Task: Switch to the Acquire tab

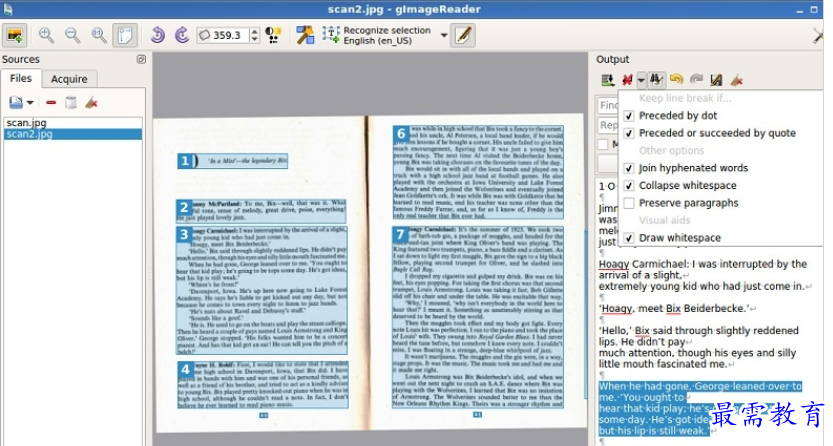Action: tap(69, 79)
